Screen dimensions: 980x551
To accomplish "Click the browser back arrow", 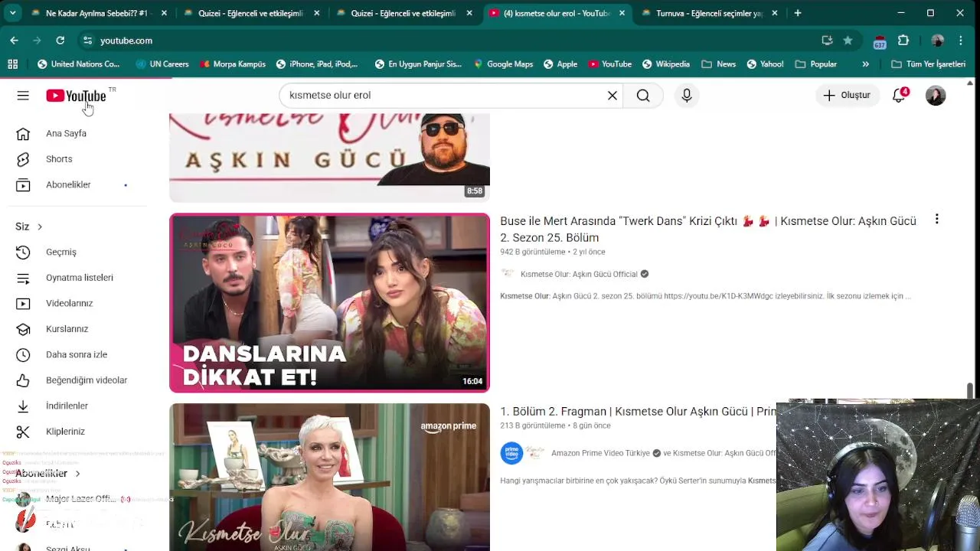I will (x=14, y=40).
